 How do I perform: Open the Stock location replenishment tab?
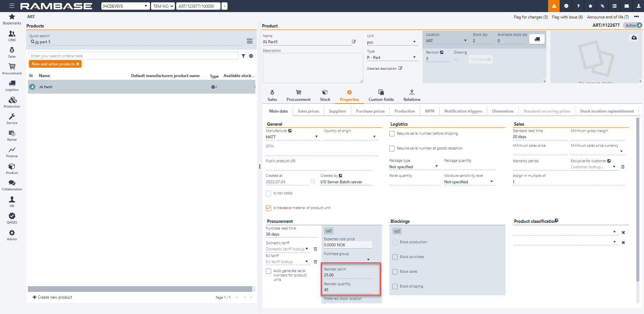coord(607,111)
